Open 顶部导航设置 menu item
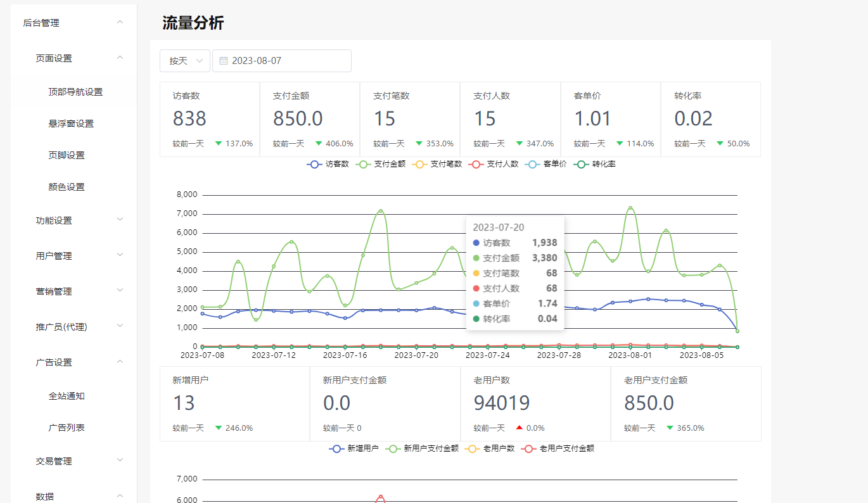Screen dimensions: 868x503 click(75, 92)
